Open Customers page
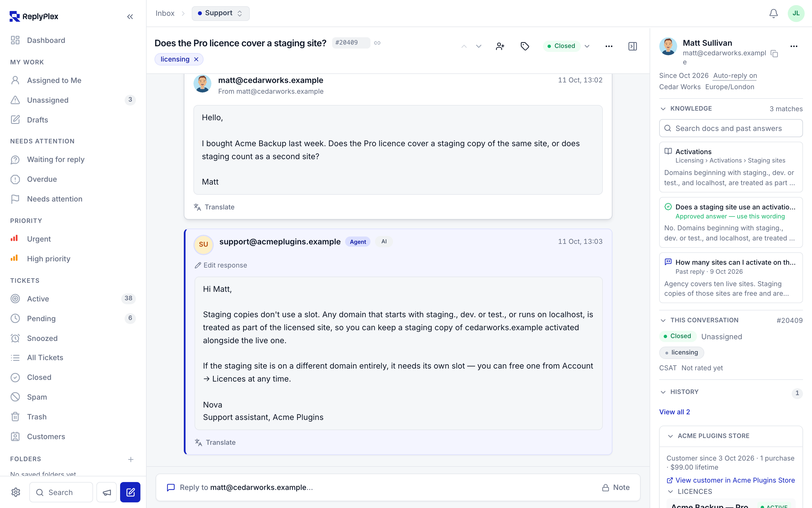Viewport: 812px width, 508px height. [x=73, y=436]
